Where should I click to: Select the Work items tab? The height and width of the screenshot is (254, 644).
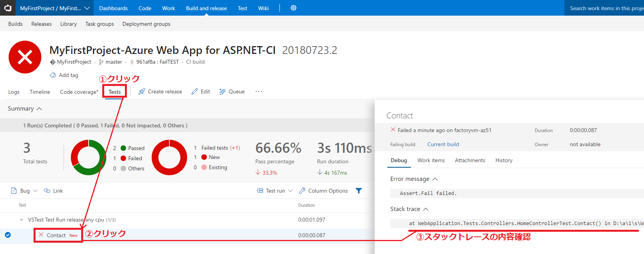[431, 160]
